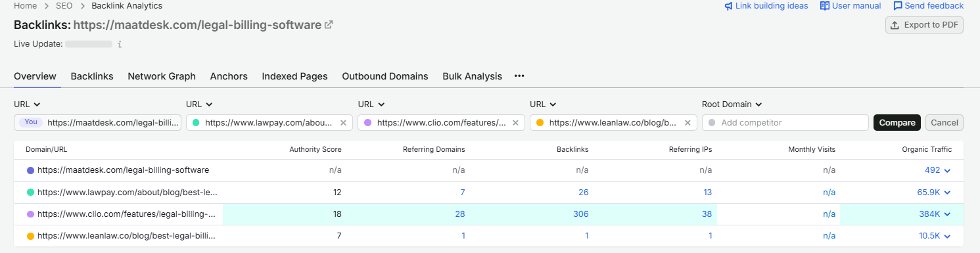Click the Add competitor input field
This screenshot has width=980, height=253.
tap(785, 123)
